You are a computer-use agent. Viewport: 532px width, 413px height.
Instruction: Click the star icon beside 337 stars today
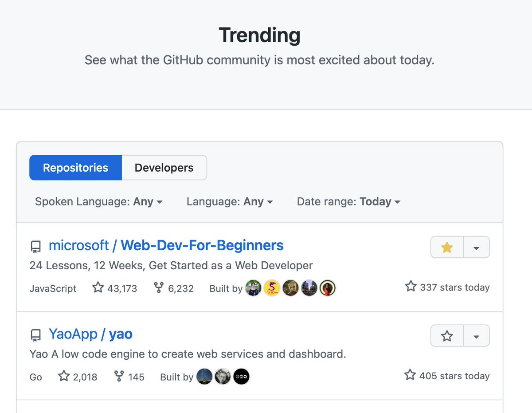tap(410, 286)
